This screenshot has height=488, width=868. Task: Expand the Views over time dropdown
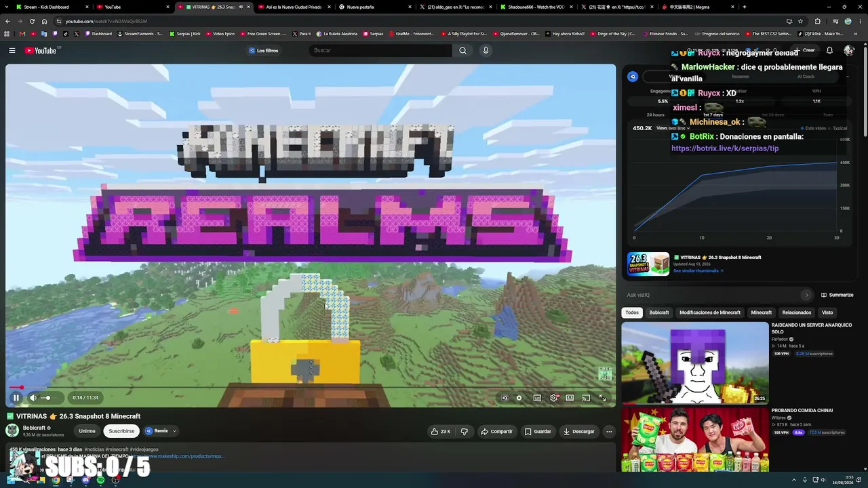(x=673, y=128)
